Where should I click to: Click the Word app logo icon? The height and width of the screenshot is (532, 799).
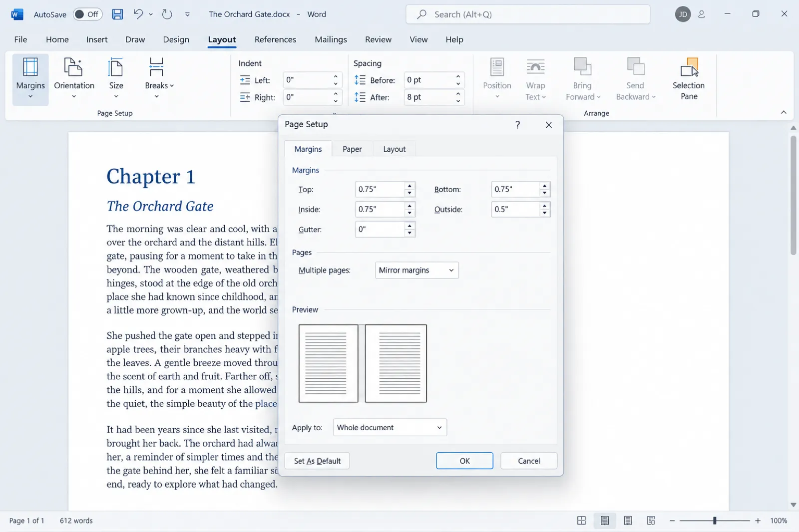pos(17,14)
